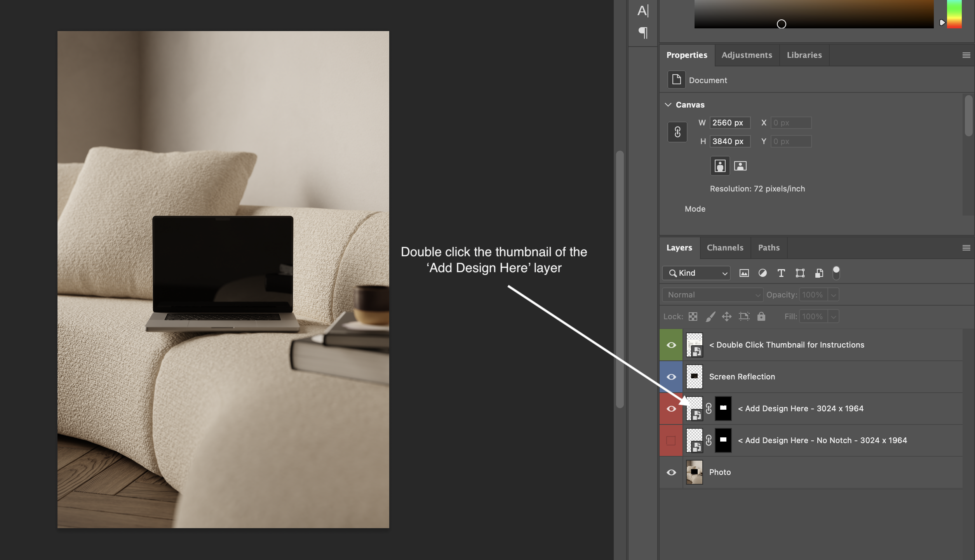
Task: Filter for smart objects icon
Action: click(x=819, y=273)
